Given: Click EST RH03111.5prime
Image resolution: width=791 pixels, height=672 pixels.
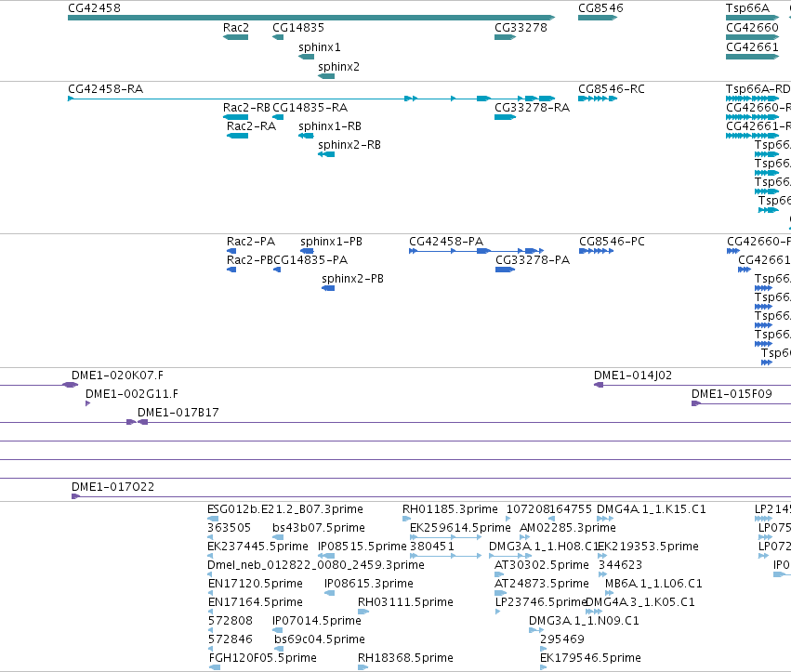Looking at the screenshot, I should [405, 603].
